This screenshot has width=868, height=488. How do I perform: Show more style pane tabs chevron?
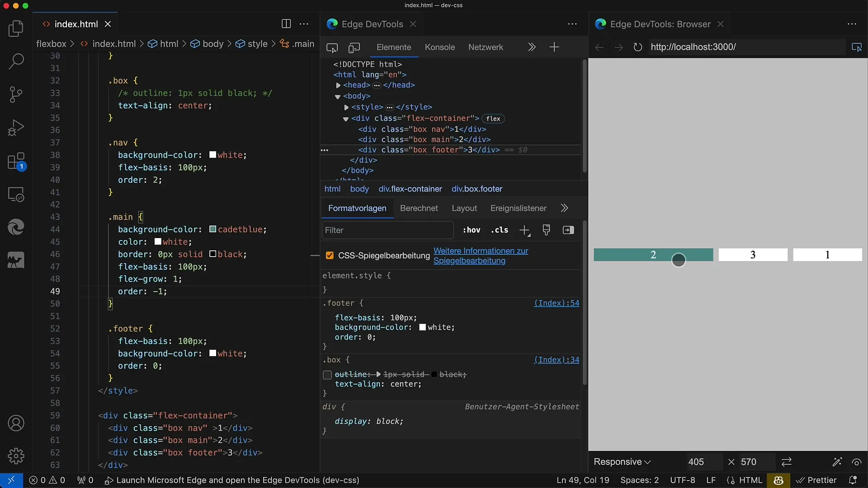coord(564,208)
